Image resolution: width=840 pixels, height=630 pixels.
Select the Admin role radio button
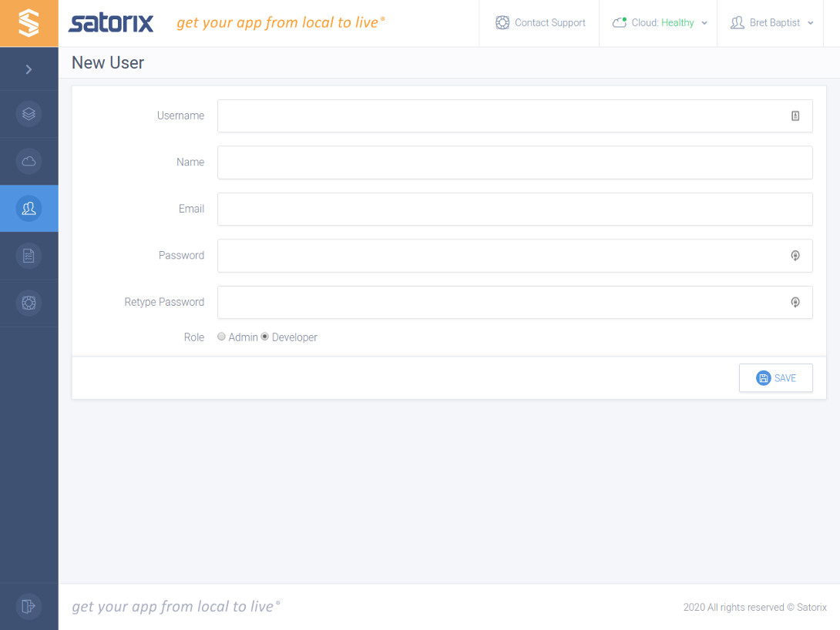click(x=221, y=337)
